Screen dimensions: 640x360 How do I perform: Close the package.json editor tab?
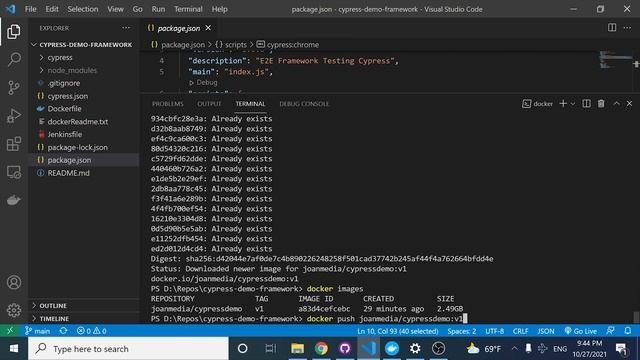point(208,28)
